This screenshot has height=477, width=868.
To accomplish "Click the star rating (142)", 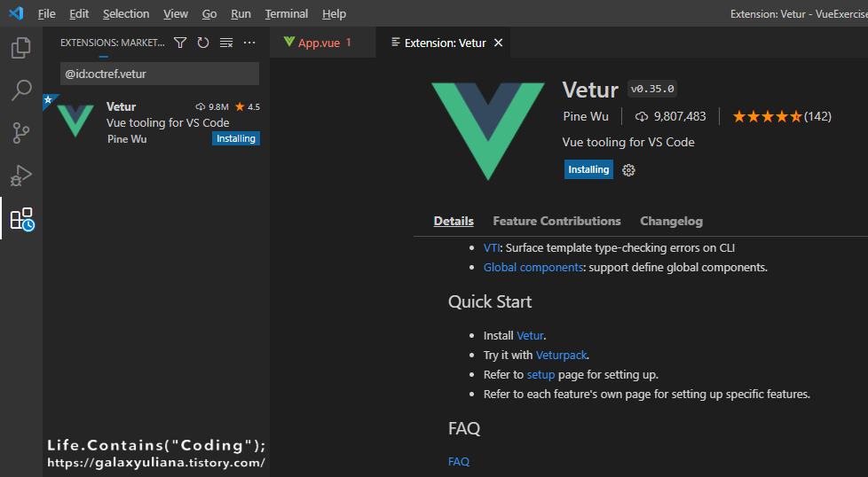I will (x=782, y=117).
